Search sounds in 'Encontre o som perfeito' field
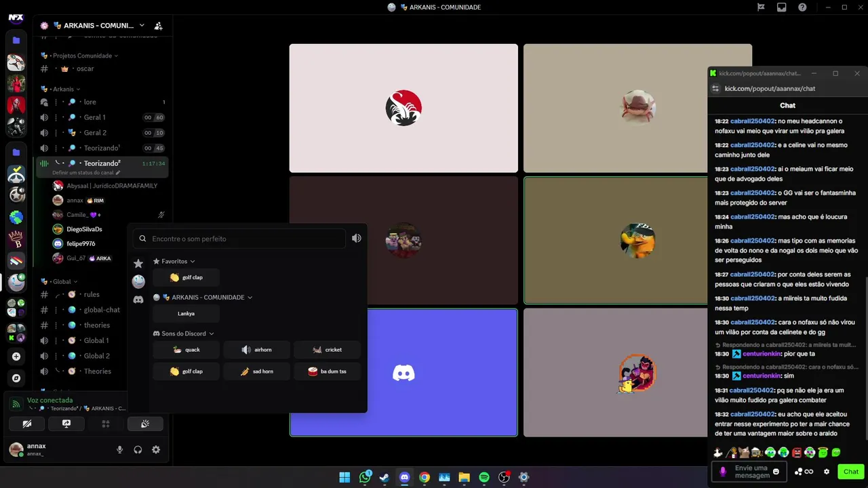Viewport: 868px width, 488px height. pos(240,239)
